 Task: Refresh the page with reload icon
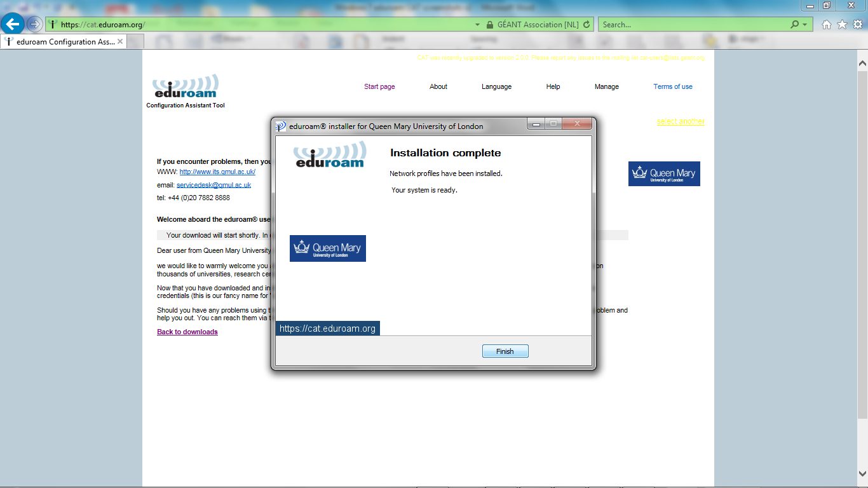[587, 25]
